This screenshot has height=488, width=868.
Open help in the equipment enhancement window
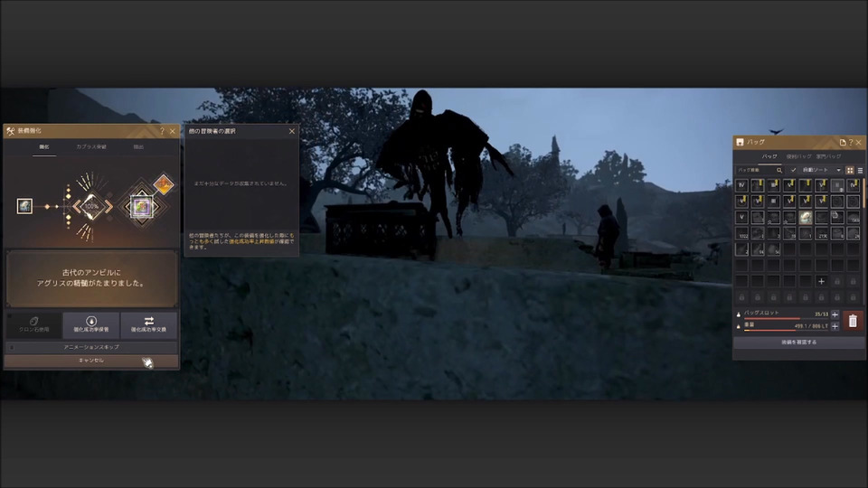(x=162, y=131)
